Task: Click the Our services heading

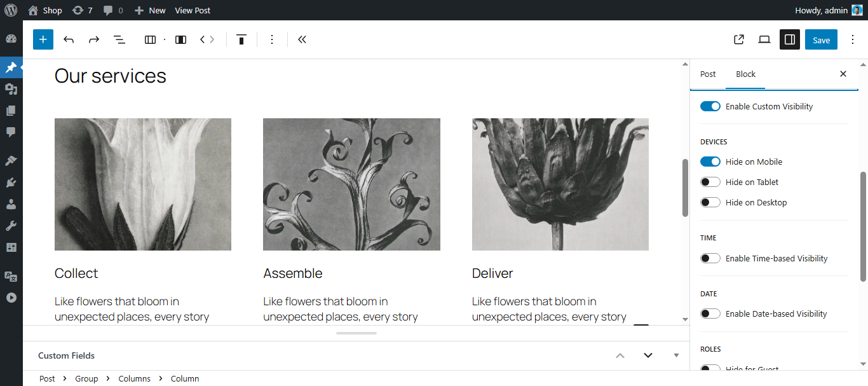Action: click(111, 76)
